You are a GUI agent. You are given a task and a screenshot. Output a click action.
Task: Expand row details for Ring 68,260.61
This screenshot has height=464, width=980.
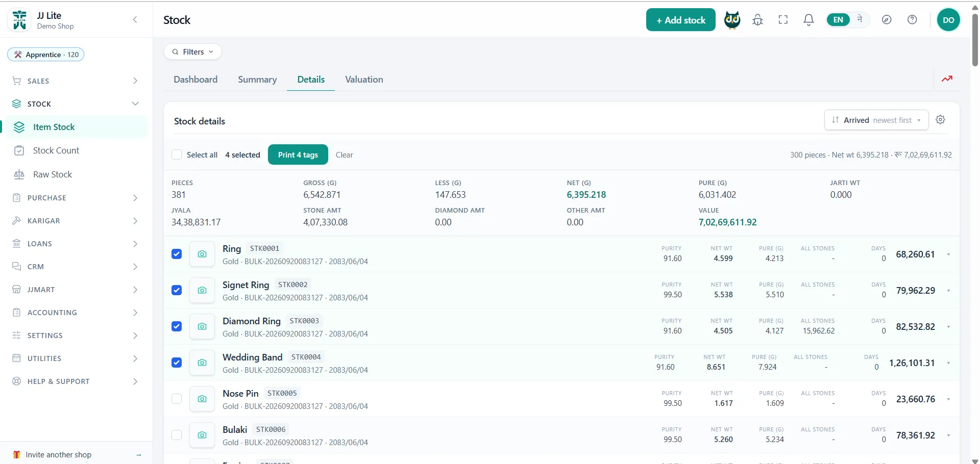(x=948, y=254)
